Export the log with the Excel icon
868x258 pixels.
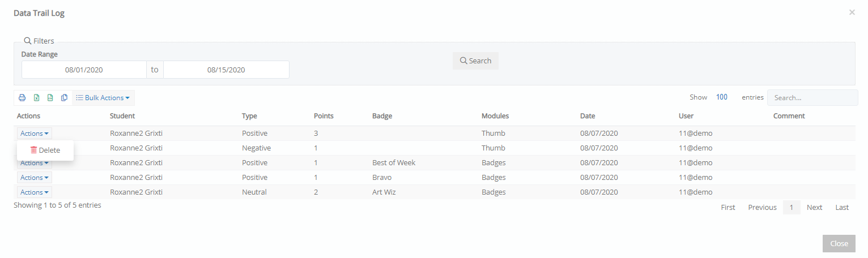click(x=36, y=98)
